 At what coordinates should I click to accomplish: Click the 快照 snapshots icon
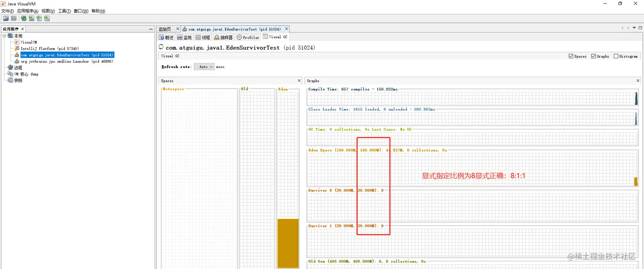click(x=11, y=80)
